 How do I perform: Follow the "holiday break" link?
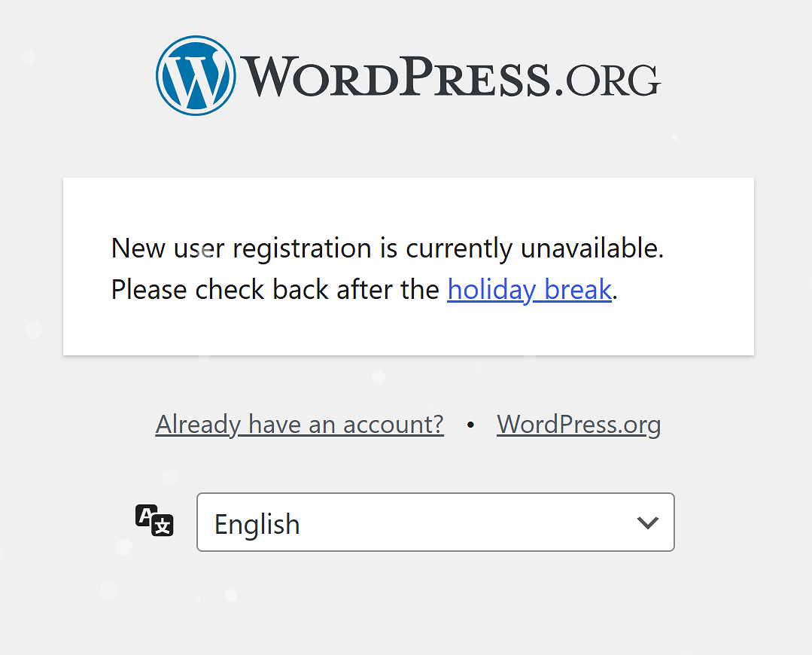pyautogui.click(x=529, y=289)
